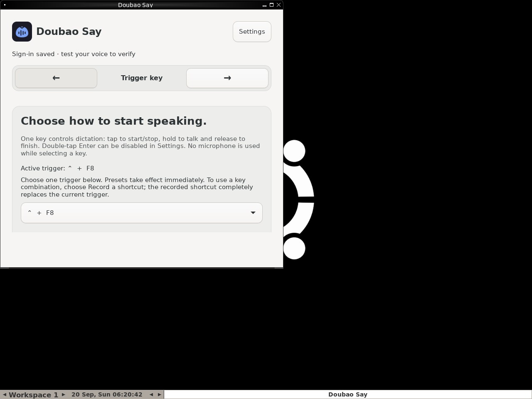532x399 pixels.
Task: Click the paragraph starting "Choose one trigger below"
Action: (137, 187)
